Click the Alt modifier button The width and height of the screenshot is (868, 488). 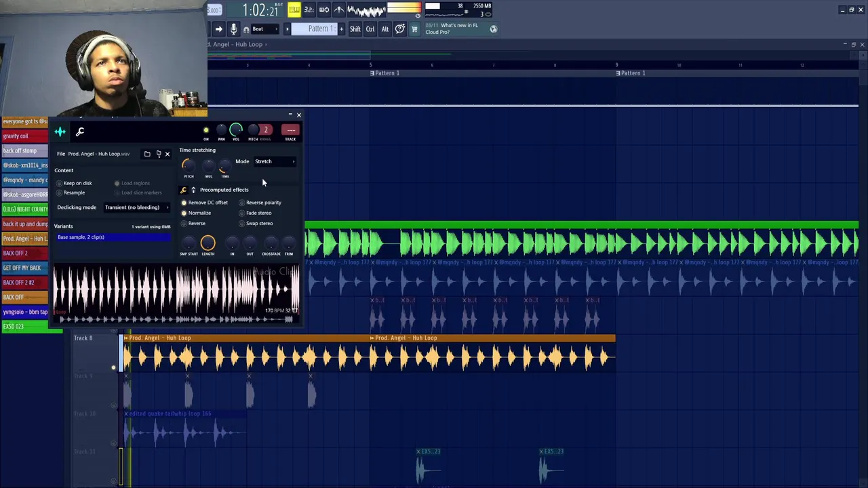(385, 29)
